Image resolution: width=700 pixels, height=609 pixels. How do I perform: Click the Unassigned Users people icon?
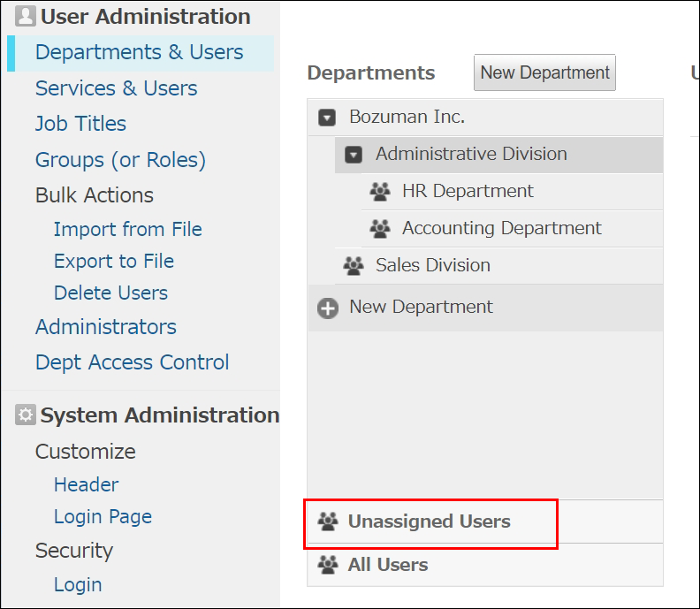click(x=328, y=522)
